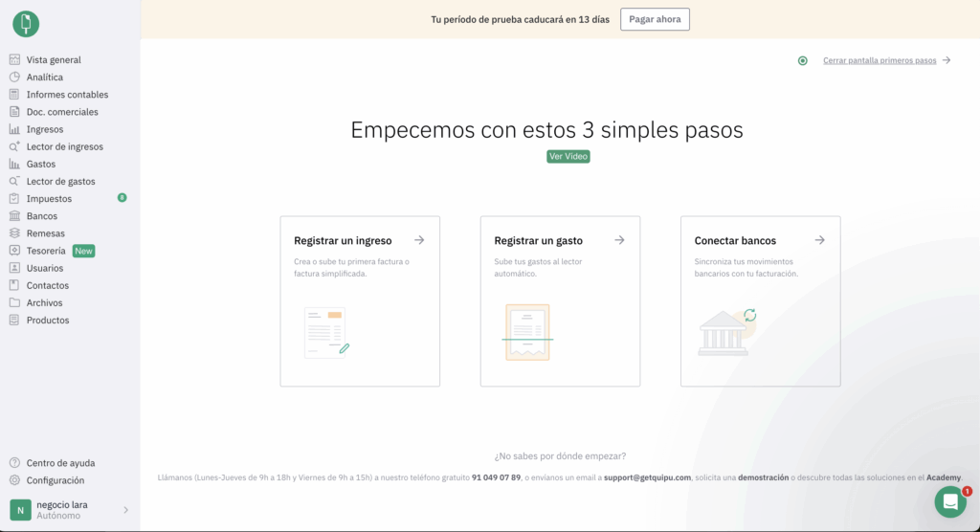The width and height of the screenshot is (980, 532).
Task: Click the arrow next to Registrar un gasto
Action: [619, 240]
